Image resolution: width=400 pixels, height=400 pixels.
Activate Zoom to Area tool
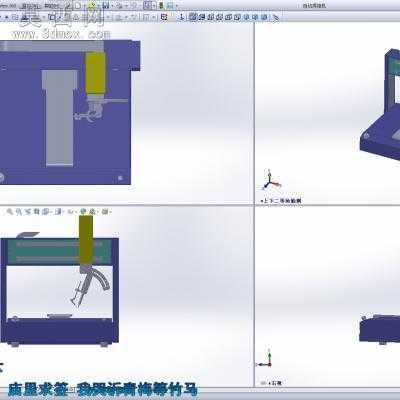(x=18, y=212)
